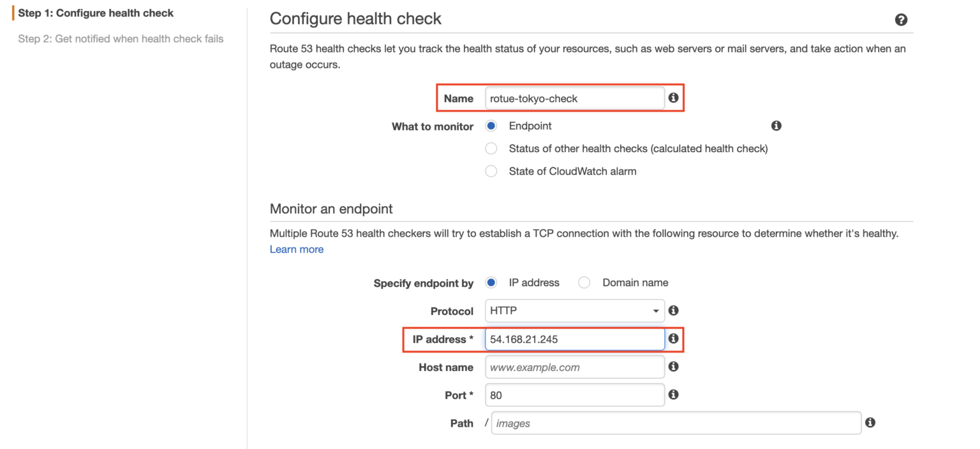Click info icon next to Endpoint option
The image size is (980, 449).
(x=776, y=126)
